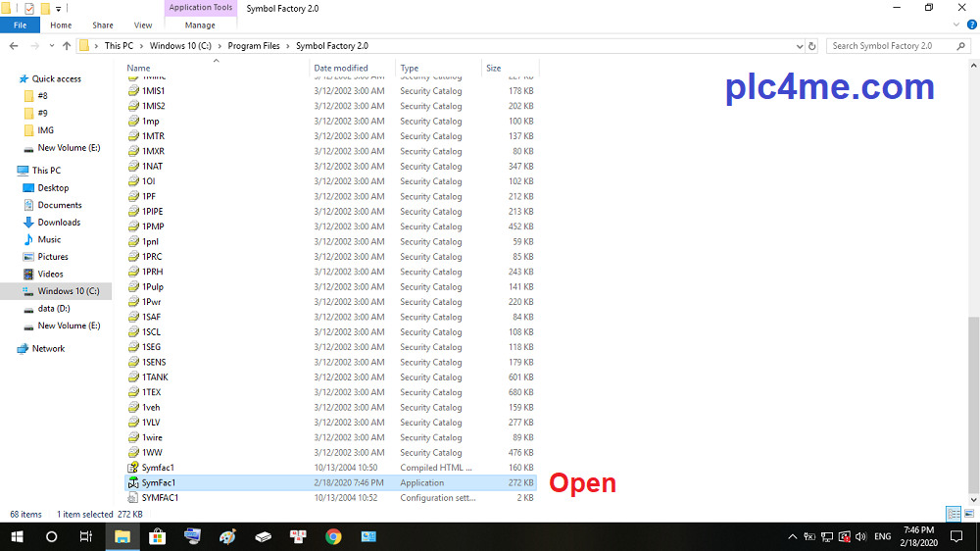Refresh the current folder view
Viewport: 980px width, 551px height.
[811, 46]
